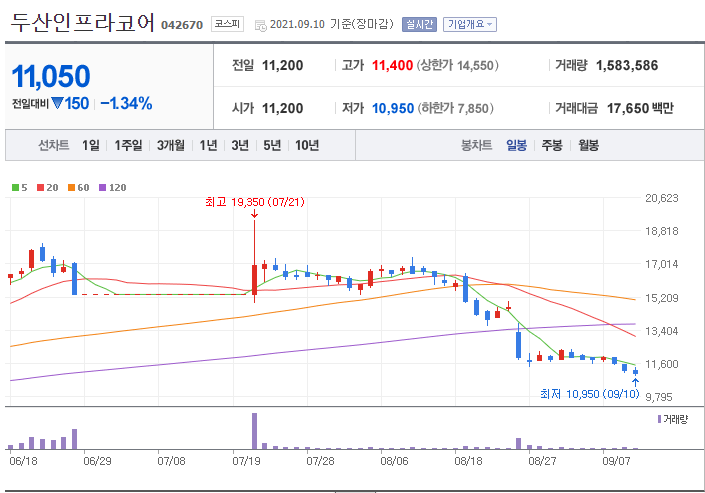Select the 1일 line chart tab

click(91, 145)
